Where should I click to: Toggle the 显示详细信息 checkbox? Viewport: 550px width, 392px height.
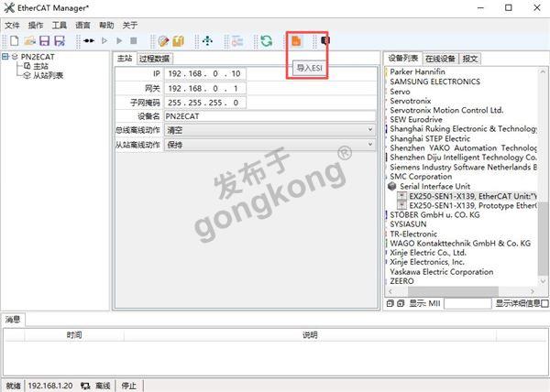tap(544, 303)
